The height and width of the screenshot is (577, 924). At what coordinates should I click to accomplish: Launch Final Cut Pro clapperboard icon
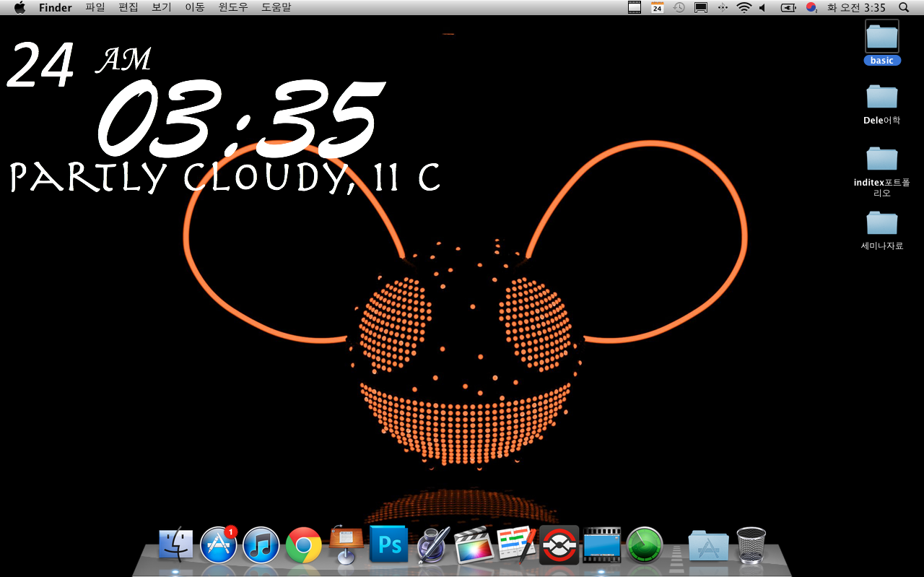click(474, 545)
